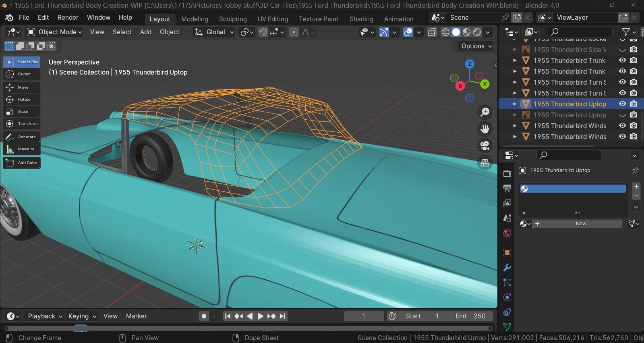Toggle the camera view icon in viewport

point(485,146)
